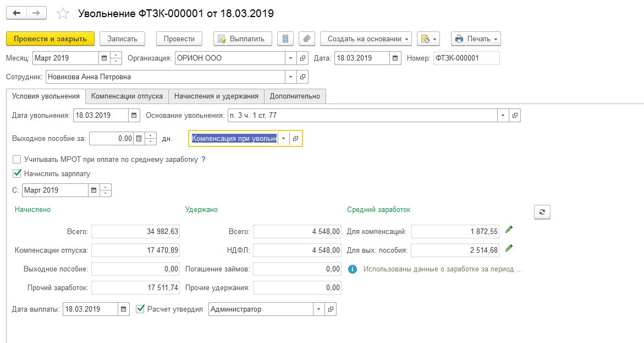Recalculate document with the refresh icon
Viewport: 644px width, 343px height.
(x=542, y=212)
